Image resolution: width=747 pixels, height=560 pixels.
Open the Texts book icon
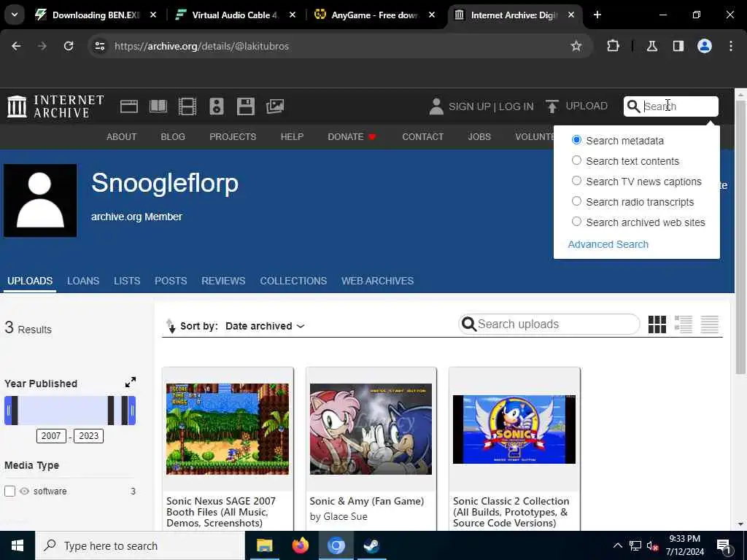click(x=158, y=106)
